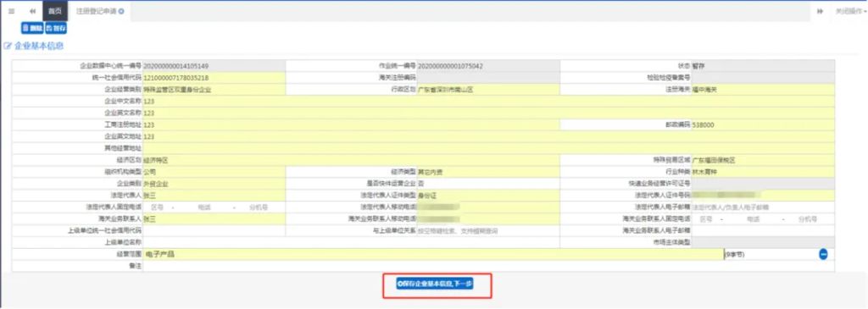
Task: Click the 作业统一编号 value 202000000001075042
Action: click(450, 66)
